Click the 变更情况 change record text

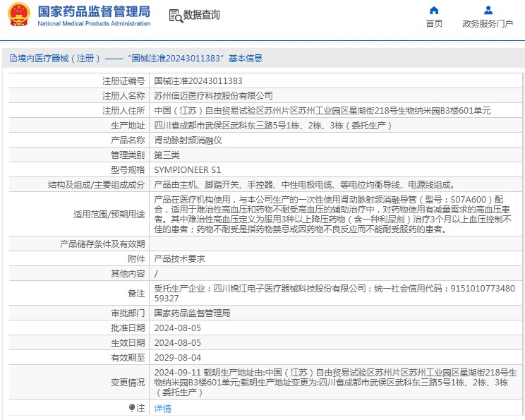tap(335, 383)
